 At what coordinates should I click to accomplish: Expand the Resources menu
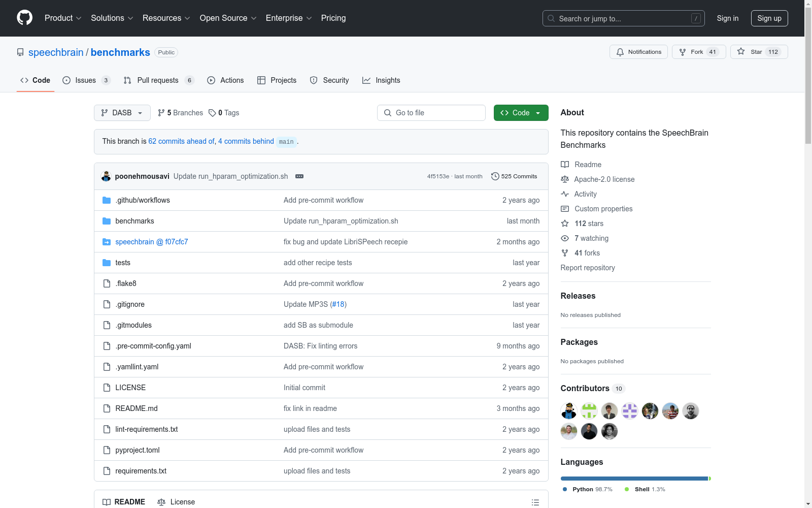click(166, 18)
